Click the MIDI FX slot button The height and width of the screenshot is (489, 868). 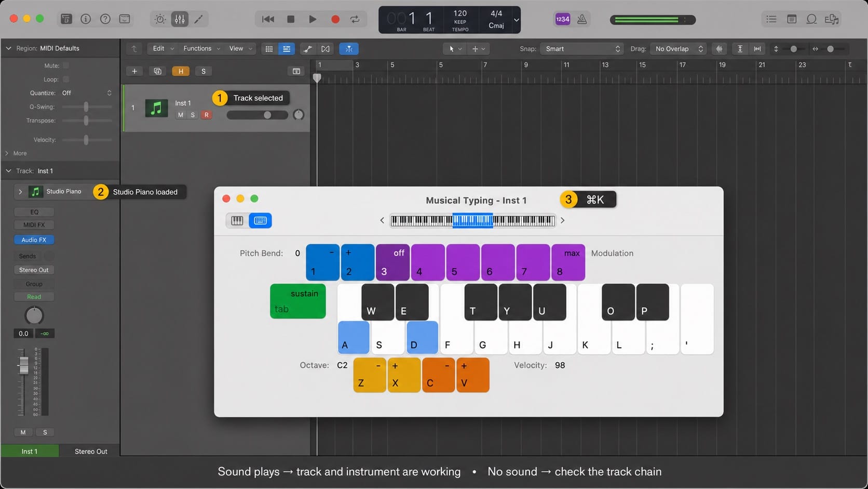34,225
